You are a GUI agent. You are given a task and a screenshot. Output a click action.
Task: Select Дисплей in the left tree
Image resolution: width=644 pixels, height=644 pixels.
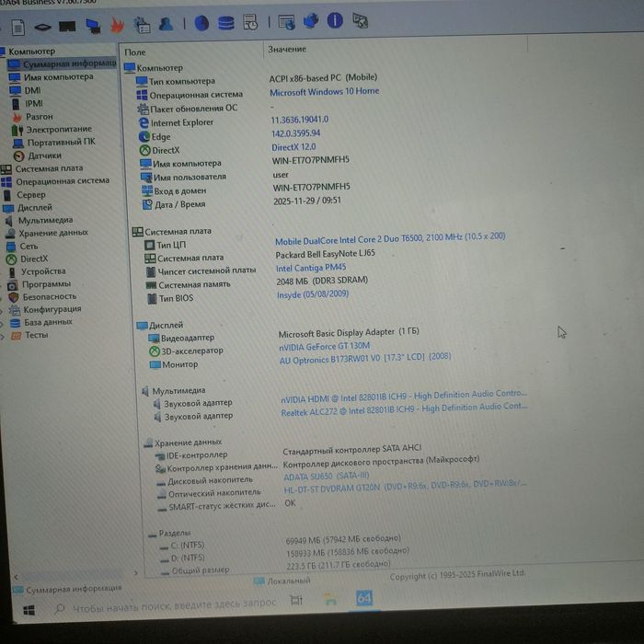[35, 207]
